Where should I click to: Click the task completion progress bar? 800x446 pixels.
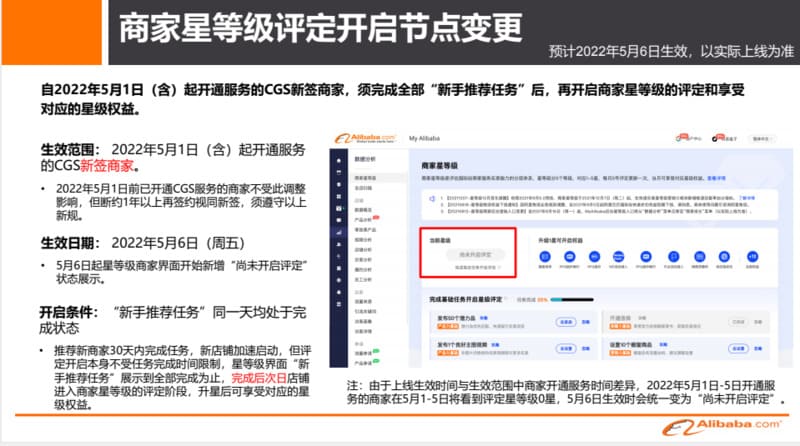[570, 299]
